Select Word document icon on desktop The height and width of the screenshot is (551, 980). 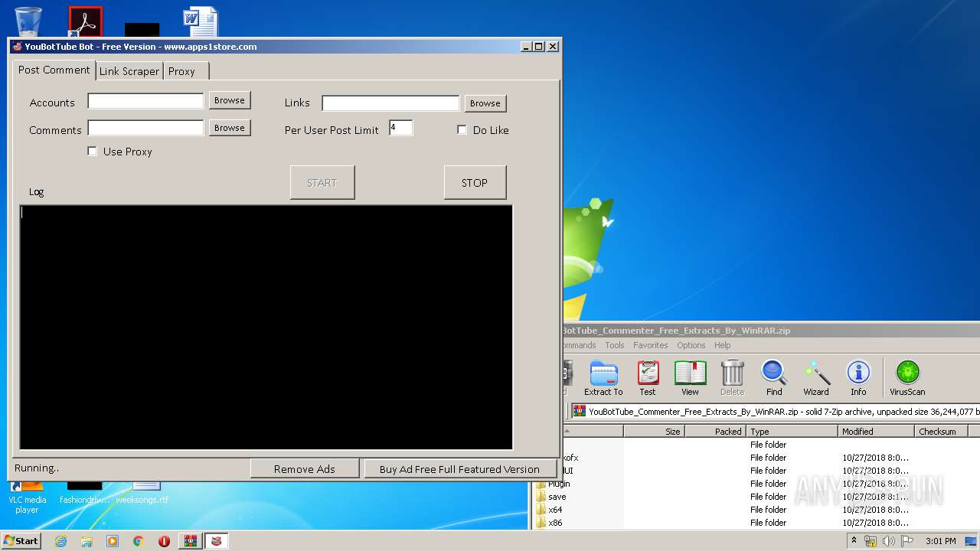click(201, 21)
